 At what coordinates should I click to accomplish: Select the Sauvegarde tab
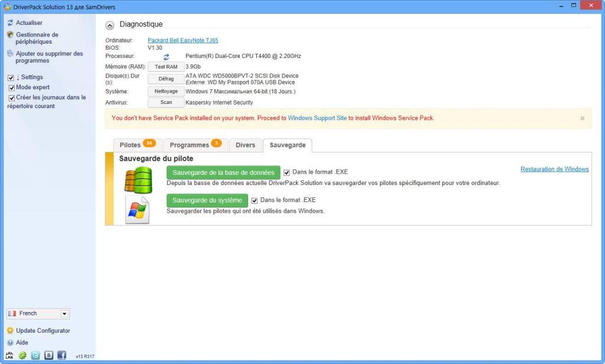tap(288, 145)
